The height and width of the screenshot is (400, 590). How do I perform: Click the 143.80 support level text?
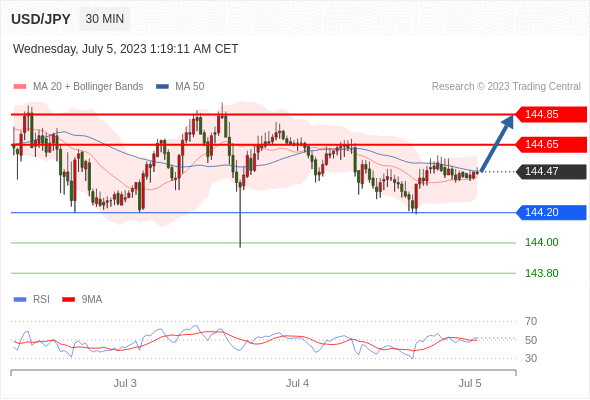541,273
